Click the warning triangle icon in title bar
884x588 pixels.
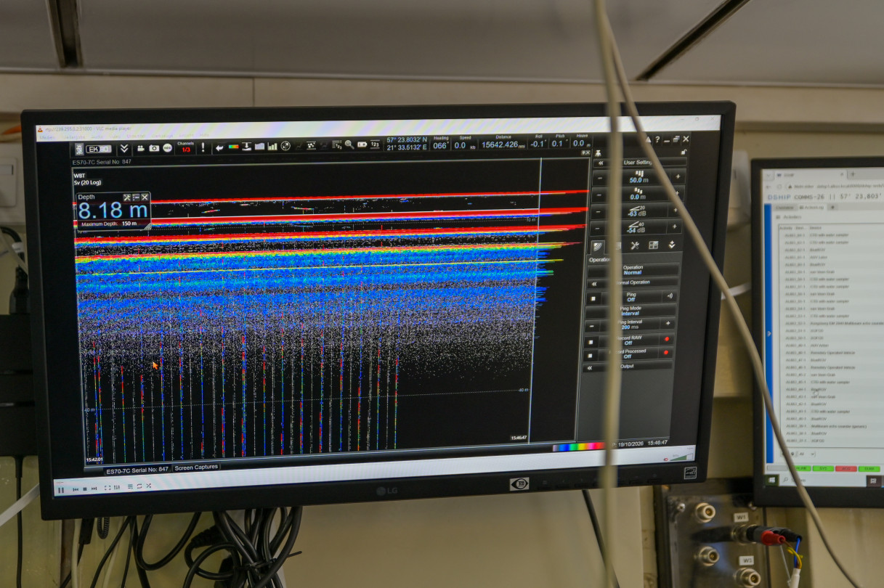(x=649, y=139)
